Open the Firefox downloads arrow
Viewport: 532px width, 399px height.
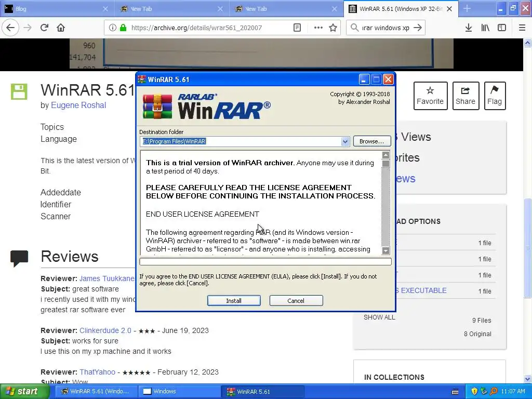pyautogui.click(x=469, y=28)
